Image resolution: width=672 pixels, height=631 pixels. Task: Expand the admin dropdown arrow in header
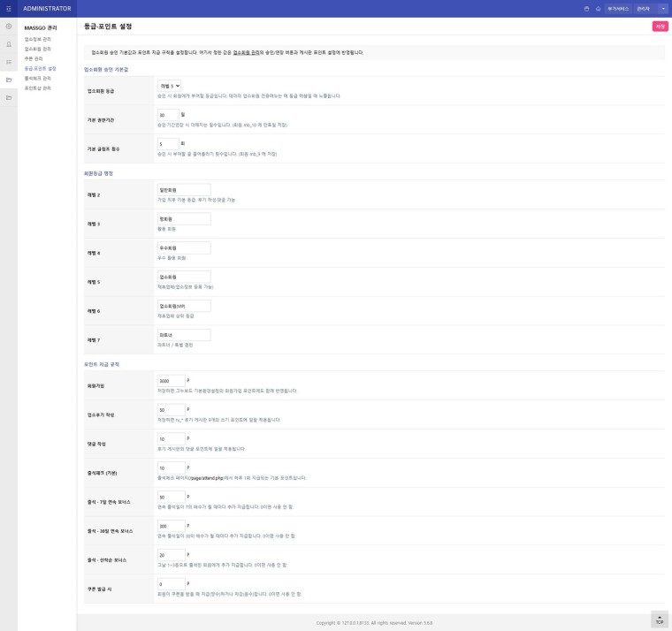(x=663, y=9)
